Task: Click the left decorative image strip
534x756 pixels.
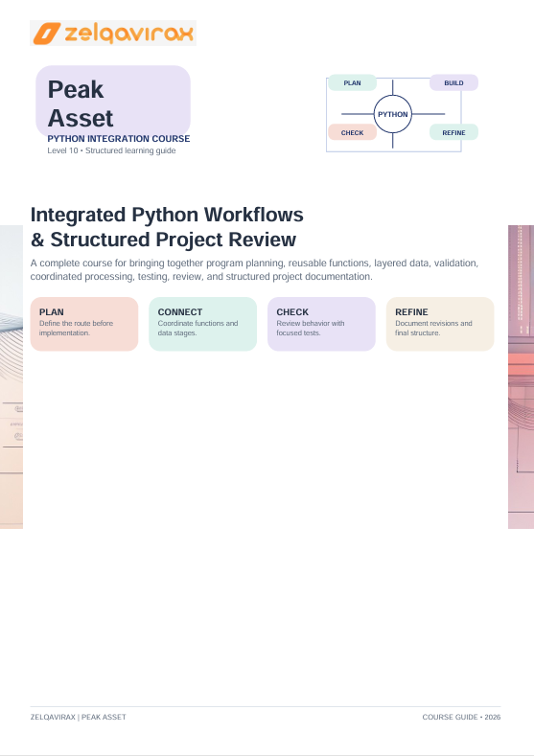Action: pyautogui.click(x=12, y=377)
